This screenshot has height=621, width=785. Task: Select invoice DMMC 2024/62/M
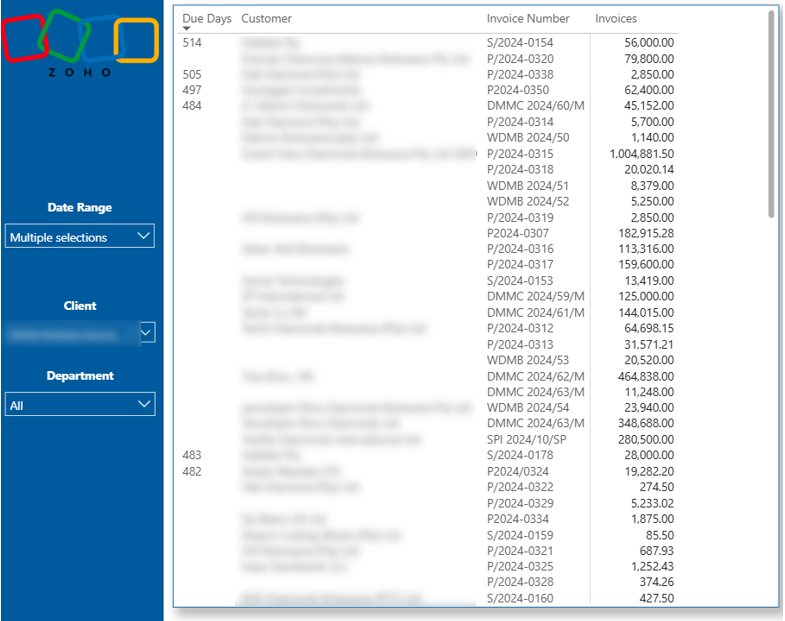535,376
